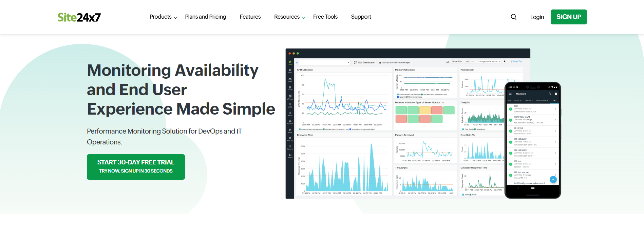This screenshot has height=239, width=644.
Task: Click the Edit Dashboard button
Action: point(364,62)
